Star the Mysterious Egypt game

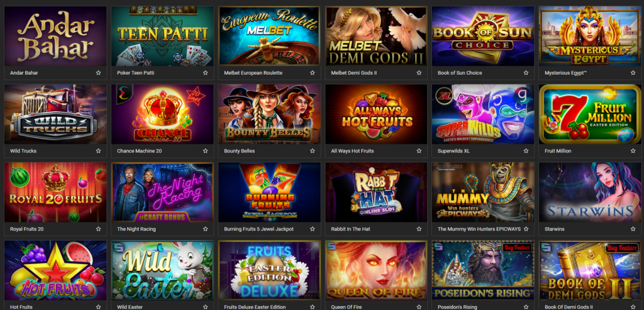pos(633,73)
